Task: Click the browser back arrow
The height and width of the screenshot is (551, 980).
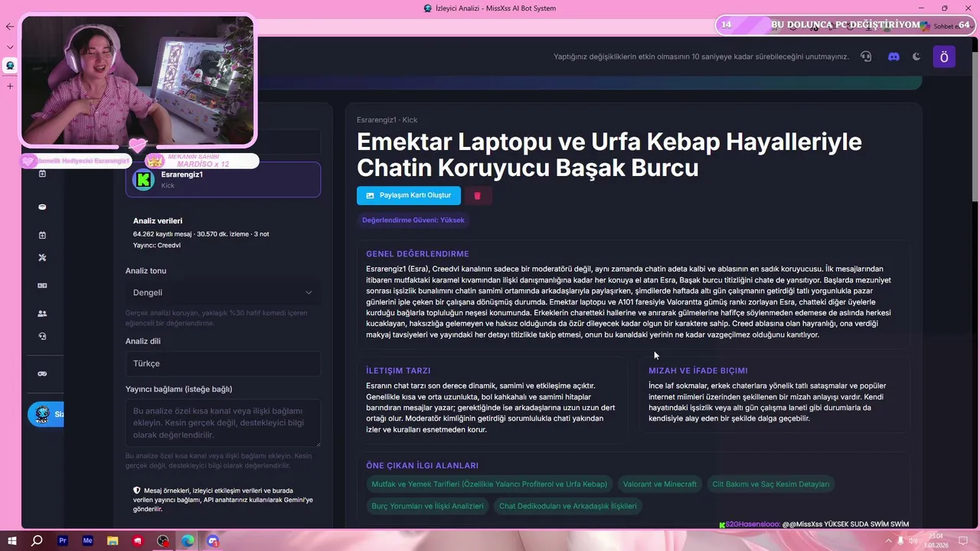Action: pyautogui.click(x=10, y=27)
